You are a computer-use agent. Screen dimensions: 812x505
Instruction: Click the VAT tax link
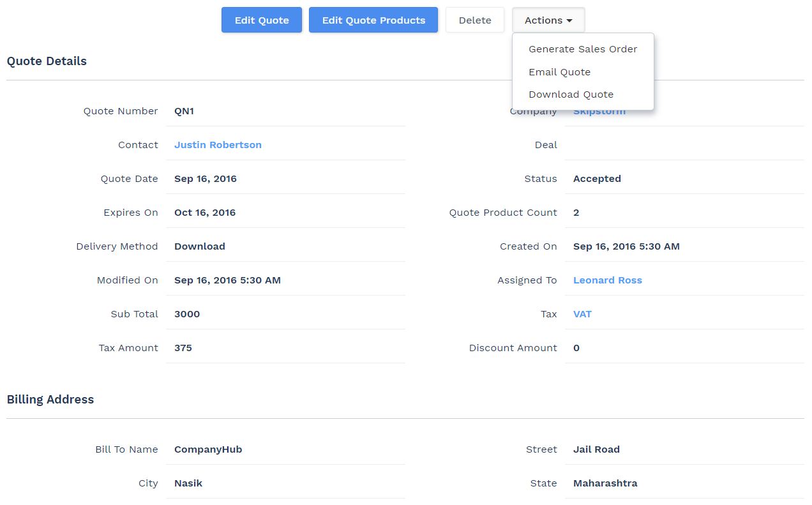582,313
